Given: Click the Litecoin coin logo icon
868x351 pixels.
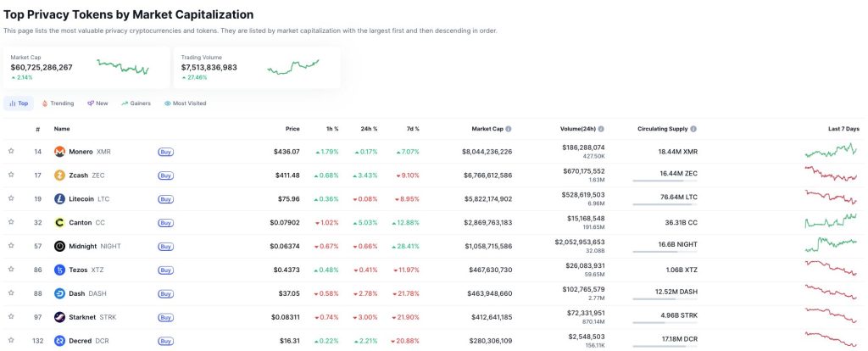Looking at the screenshot, I should [59, 199].
